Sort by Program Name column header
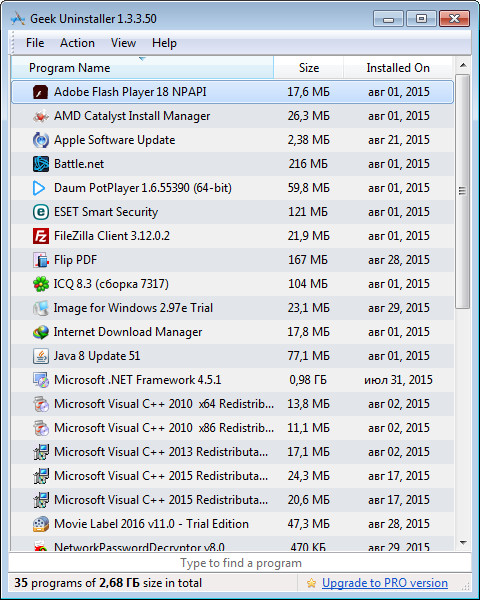The image size is (480, 600). coord(142,68)
